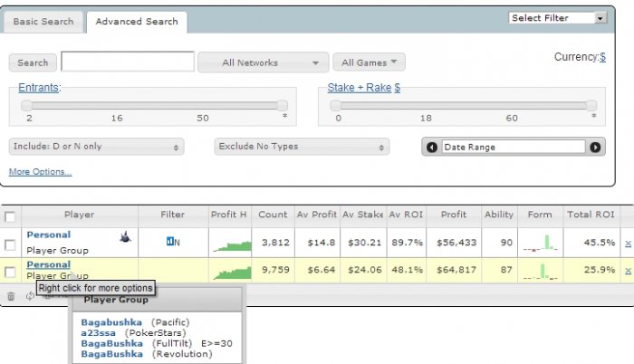Click the $64,817 profit cell
Image resolution: width=634 pixels, height=364 pixels.
[x=456, y=270]
